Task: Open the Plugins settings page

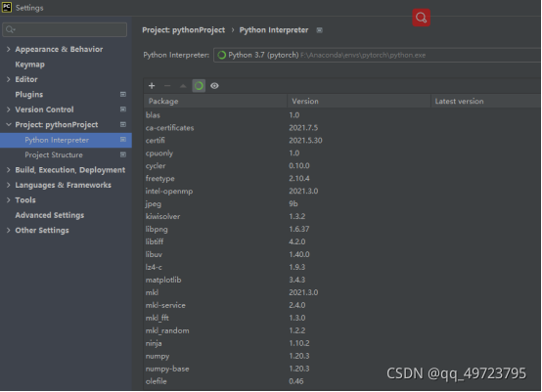Action: (x=29, y=95)
